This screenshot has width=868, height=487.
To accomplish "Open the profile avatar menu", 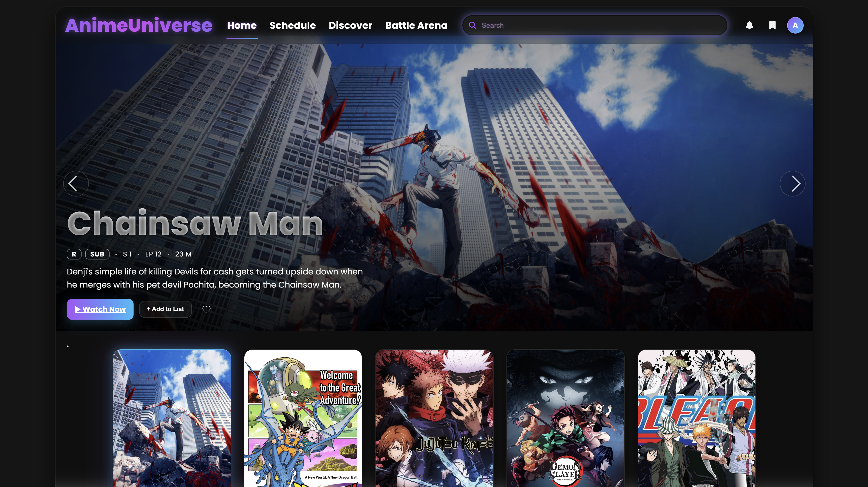I will 796,25.
